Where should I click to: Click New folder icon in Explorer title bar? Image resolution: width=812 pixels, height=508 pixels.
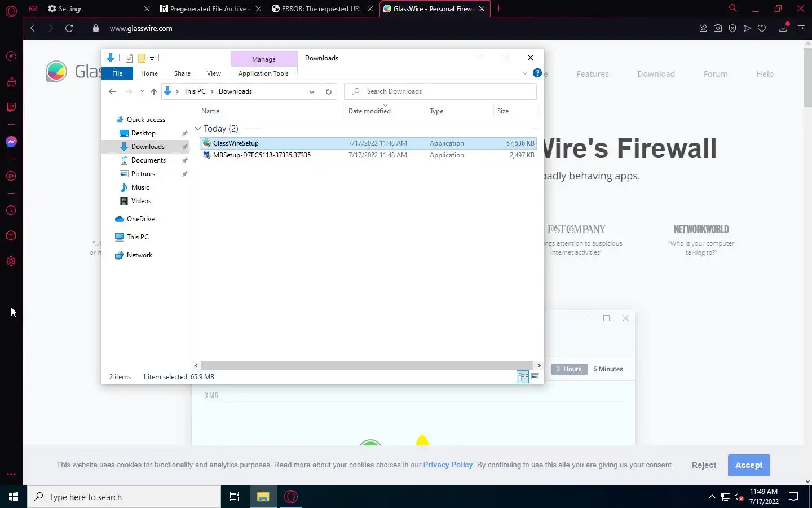(142, 58)
